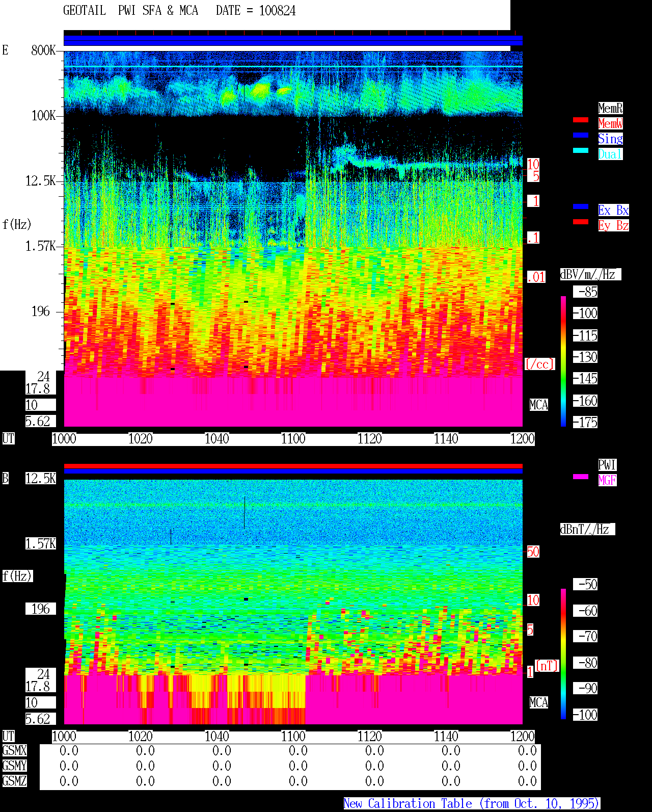Viewport: 652px width, 812px height.
Task: Click the -85 color scale value
Action: pos(585,292)
